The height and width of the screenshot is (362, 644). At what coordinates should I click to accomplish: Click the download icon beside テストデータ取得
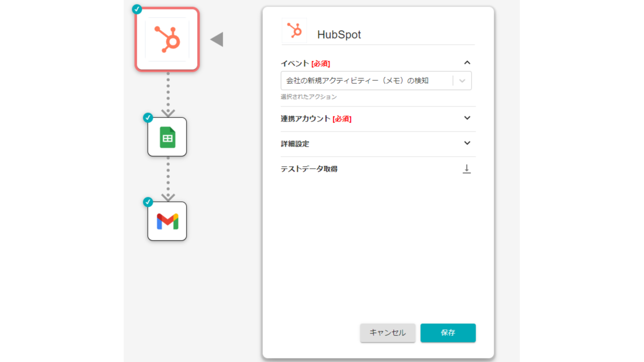(x=467, y=169)
